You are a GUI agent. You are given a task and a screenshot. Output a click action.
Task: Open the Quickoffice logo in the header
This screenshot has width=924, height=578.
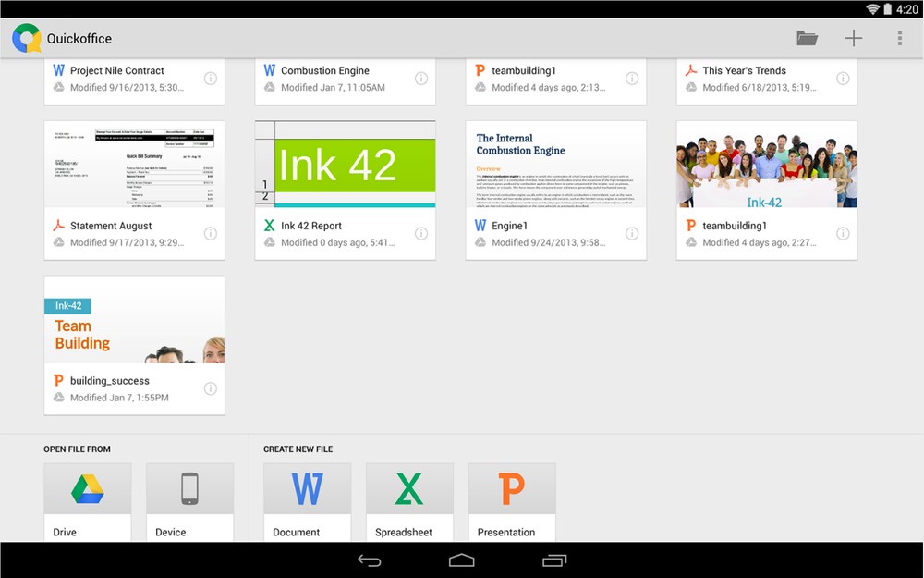(27, 38)
